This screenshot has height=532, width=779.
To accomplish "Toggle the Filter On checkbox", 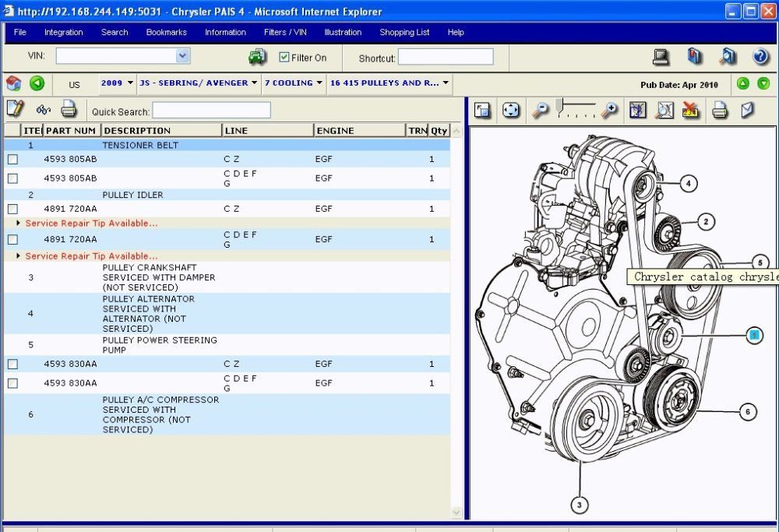I will click(x=284, y=57).
